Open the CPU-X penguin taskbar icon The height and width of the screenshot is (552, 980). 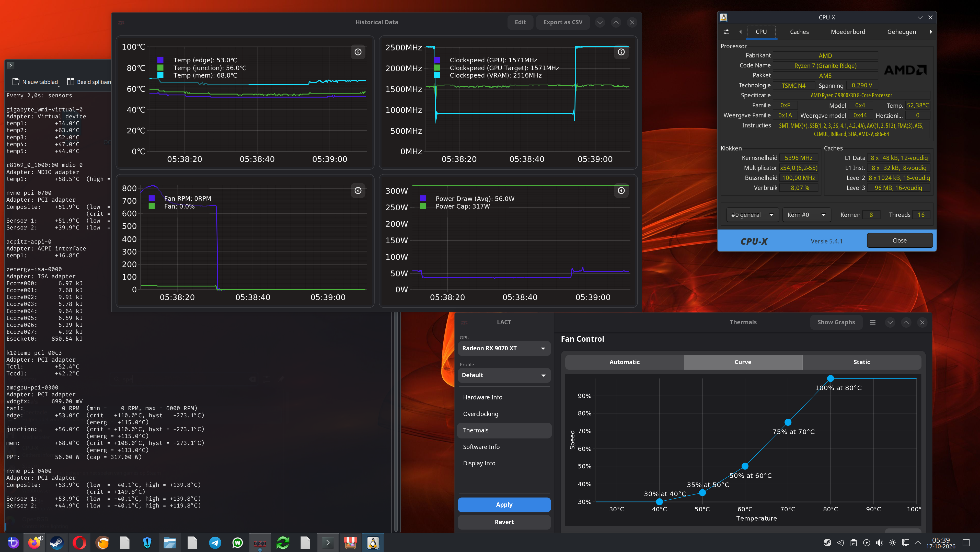point(373,543)
